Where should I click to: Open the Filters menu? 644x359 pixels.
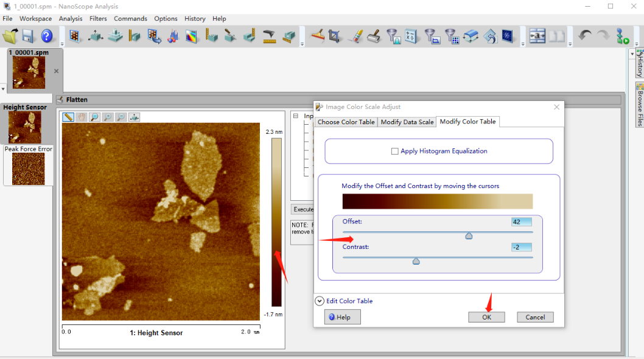click(x=98, y=19)
